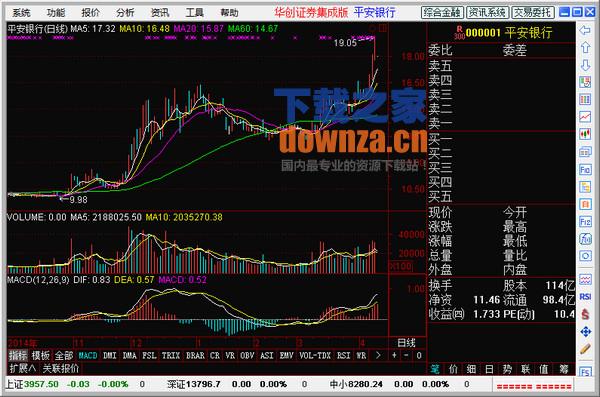Click the yellow folder tree icon in sidebar
This screenshot has height=397, width=600.
click(585, 187)
